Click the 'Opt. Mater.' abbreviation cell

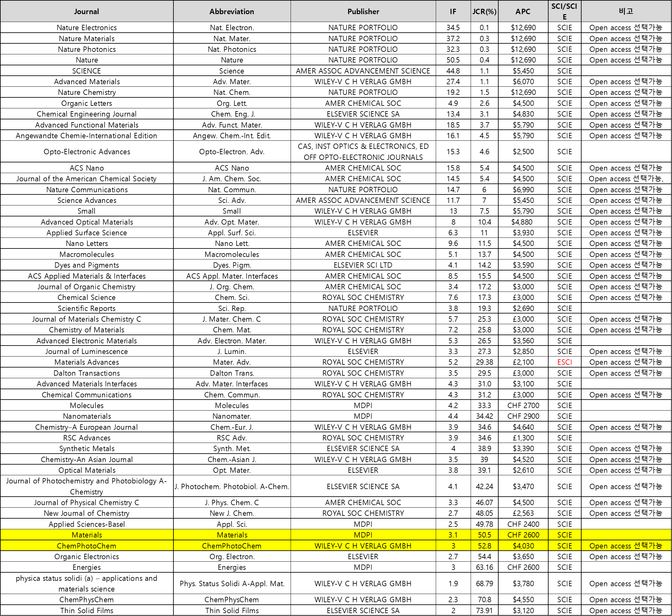[x=232, y=470]
